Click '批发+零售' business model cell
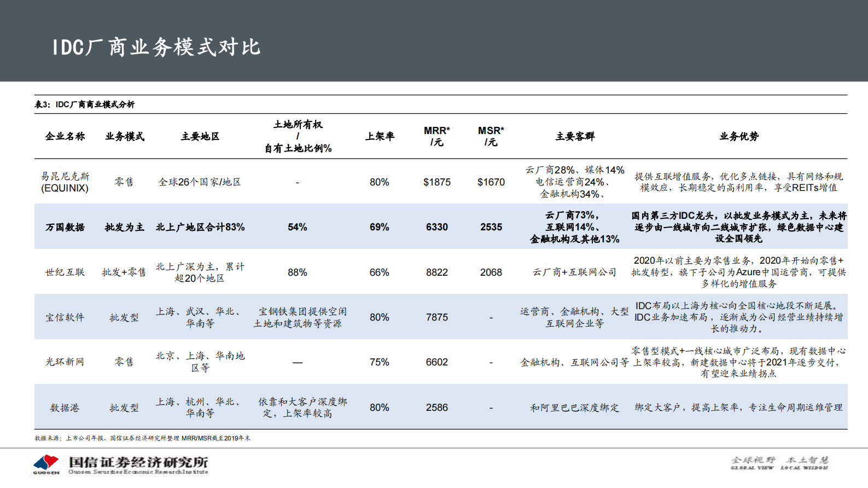The image size is (868, 488). [x=124, y=272]
